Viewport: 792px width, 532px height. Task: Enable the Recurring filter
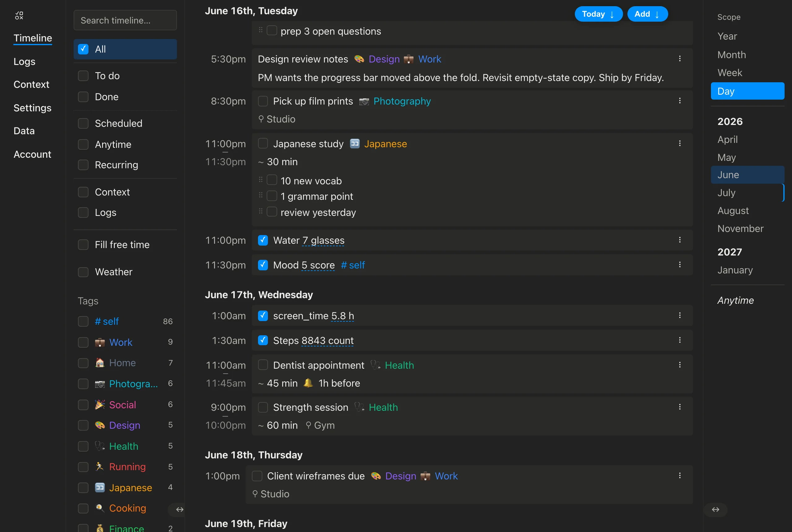[x=83, y=165]
